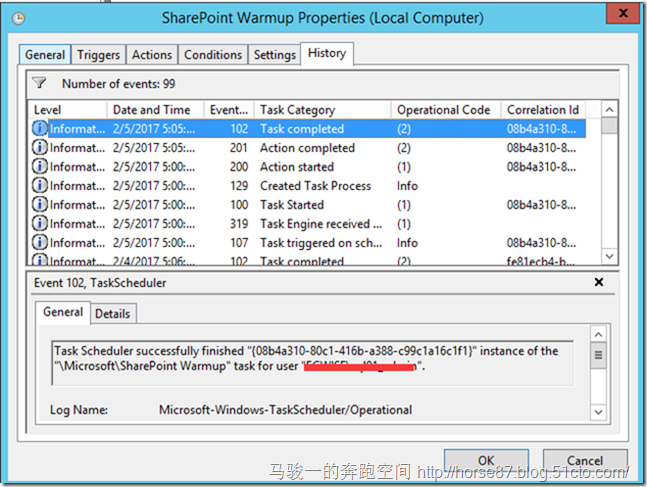Image resolution: width=647 pixels, height=487 pixels.
Task: Click the OK button
Action: coord(486,460)
